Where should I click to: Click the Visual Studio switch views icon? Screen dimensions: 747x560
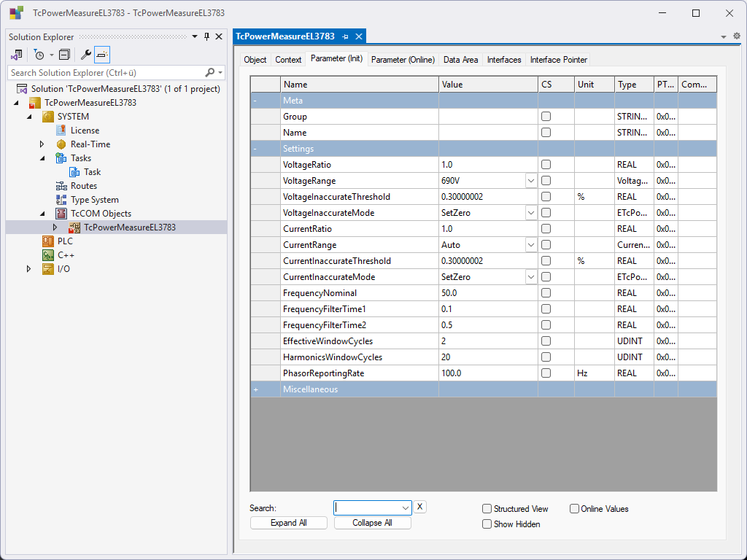tap(16, 55)
